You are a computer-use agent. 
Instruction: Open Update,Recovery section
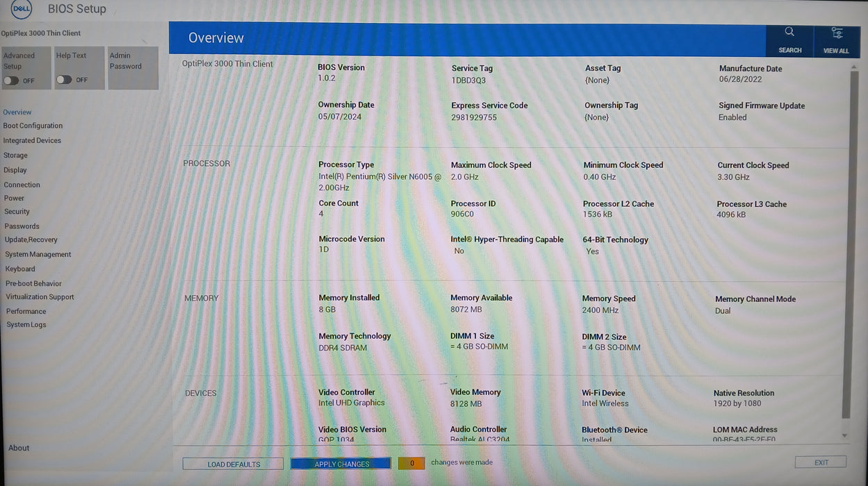click(31, 240)
